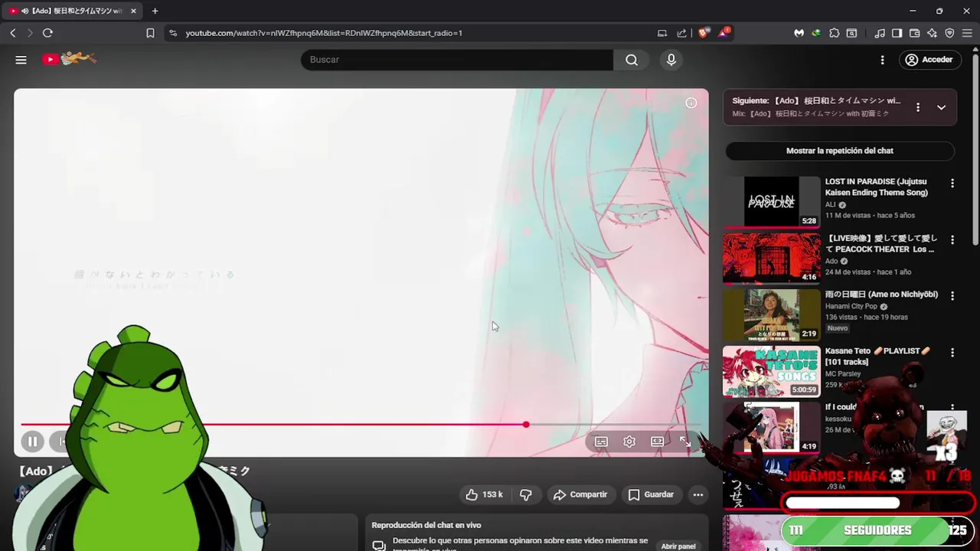980x551 pixels.
Task: Enter fullscreen mode
Action: click(x=685, y=442)
